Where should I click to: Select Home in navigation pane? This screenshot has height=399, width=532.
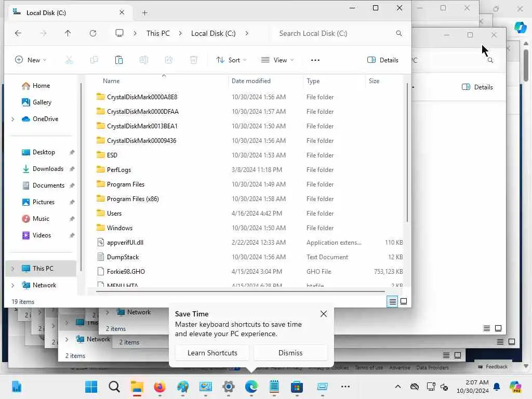[x=41, y=86]
